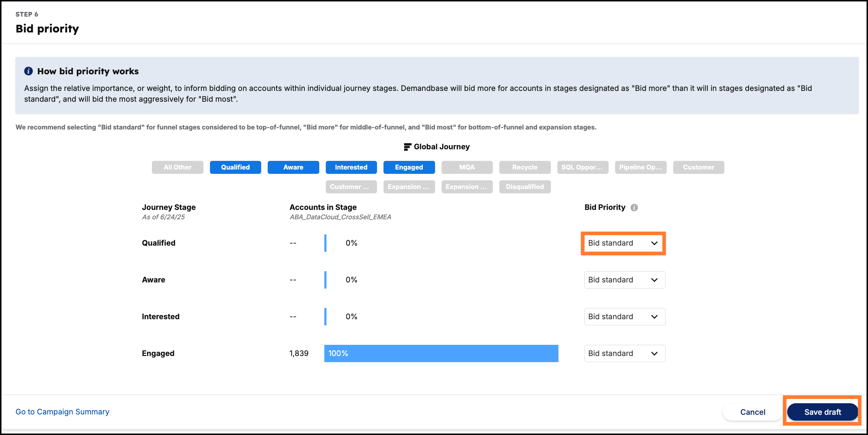
Task: Click the Engaged row label
Action: (x=158, y=353)
